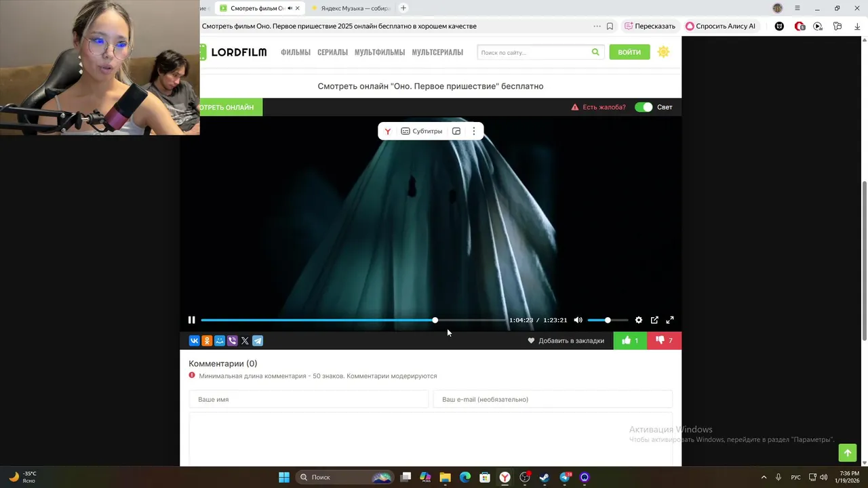Open the video overlay three-dot menu

tap(474, 131)
